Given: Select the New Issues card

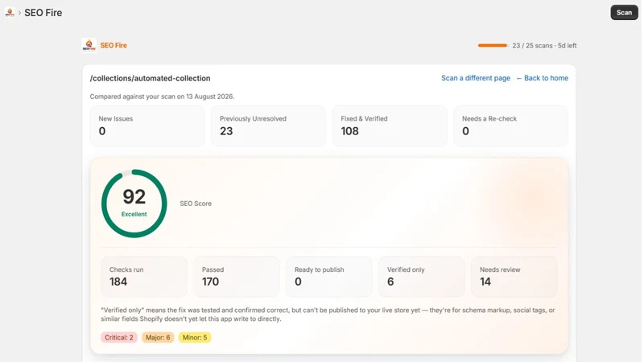Looking at the screenshot, I should tap(147, 126).
